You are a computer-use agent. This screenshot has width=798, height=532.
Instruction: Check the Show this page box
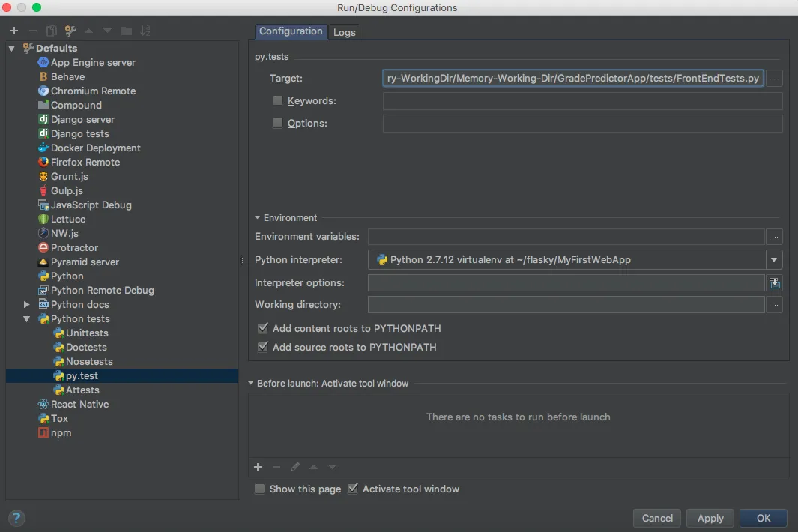click(x=259, y=489)
